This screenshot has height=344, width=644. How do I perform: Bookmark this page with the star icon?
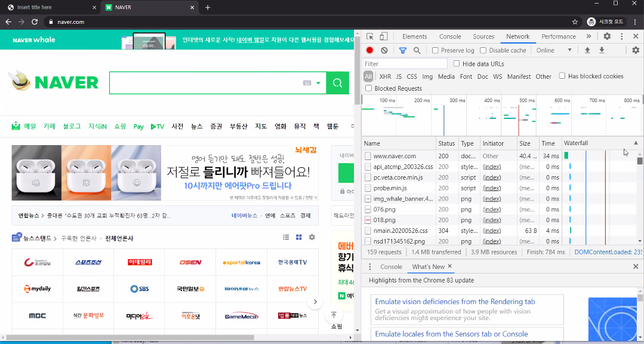click(575, 21)
